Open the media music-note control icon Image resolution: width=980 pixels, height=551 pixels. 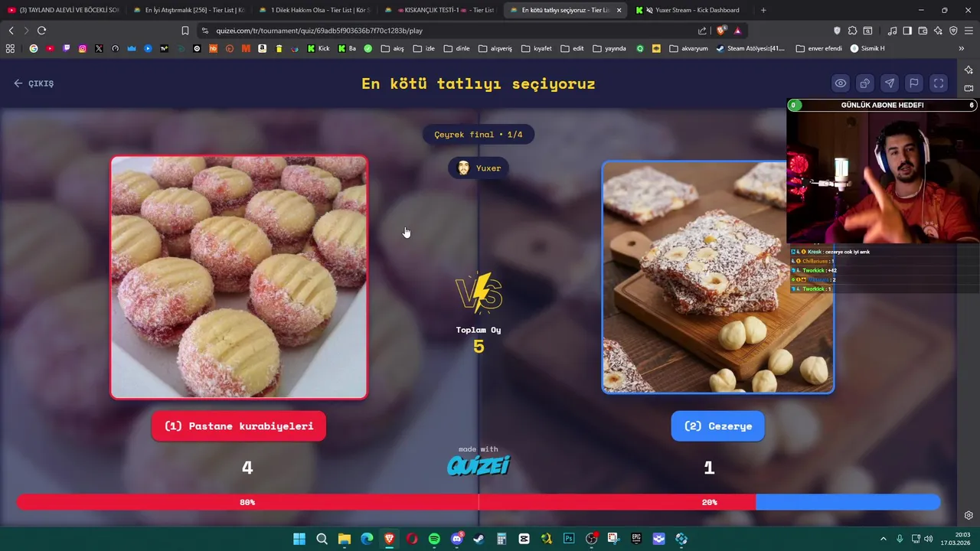892,31
